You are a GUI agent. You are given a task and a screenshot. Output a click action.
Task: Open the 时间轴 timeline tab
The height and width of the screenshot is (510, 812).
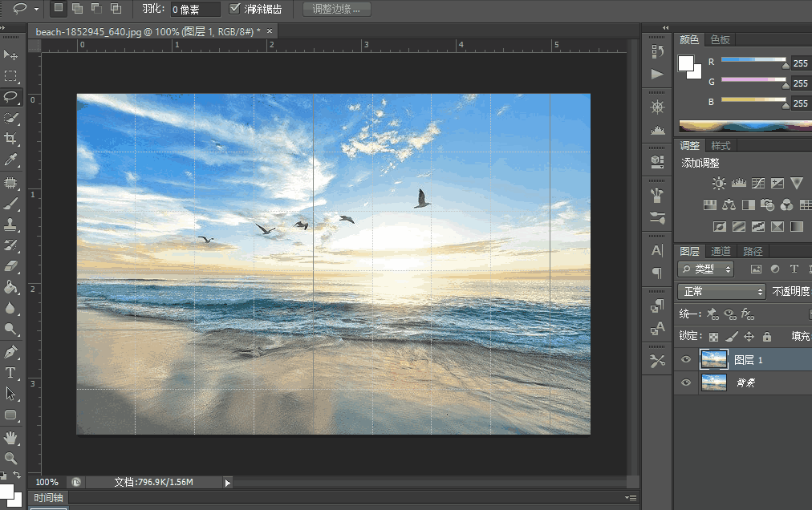pos(48,498)
